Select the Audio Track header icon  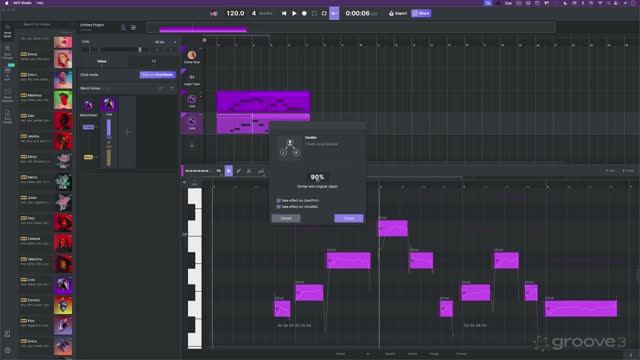[191, 78]
